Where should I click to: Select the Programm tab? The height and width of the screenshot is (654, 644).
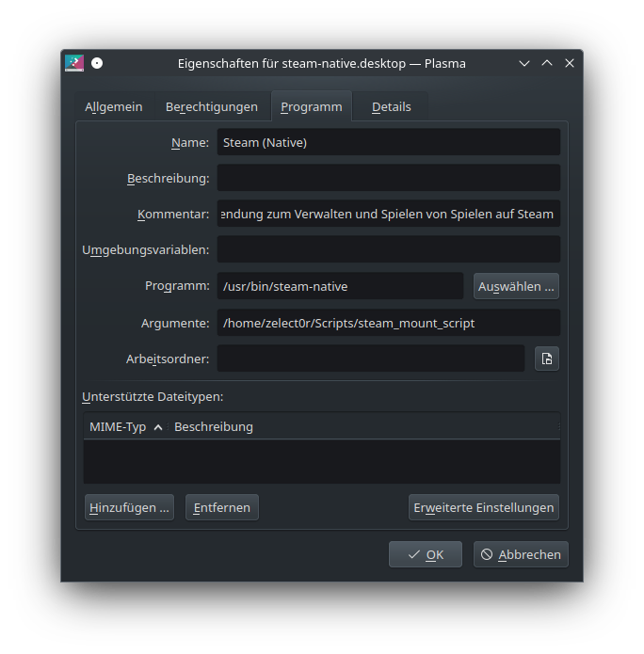[312, 106]
